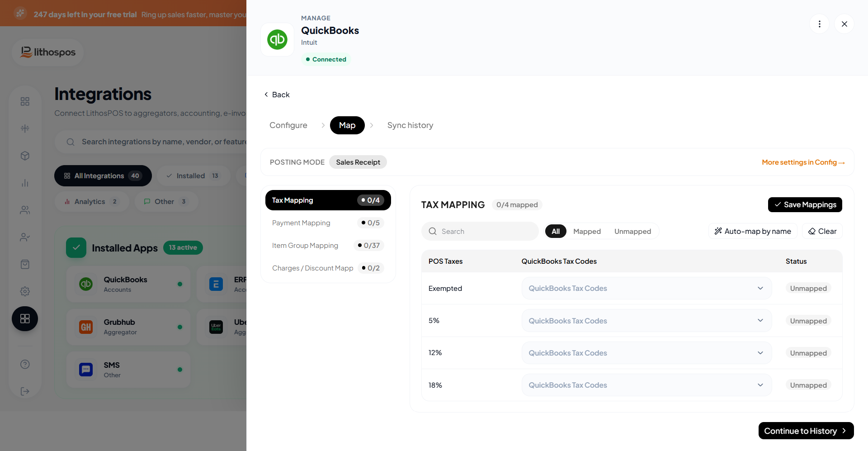
Task: Open Charges / Discount Mapping section
Action: pos(328,268)
